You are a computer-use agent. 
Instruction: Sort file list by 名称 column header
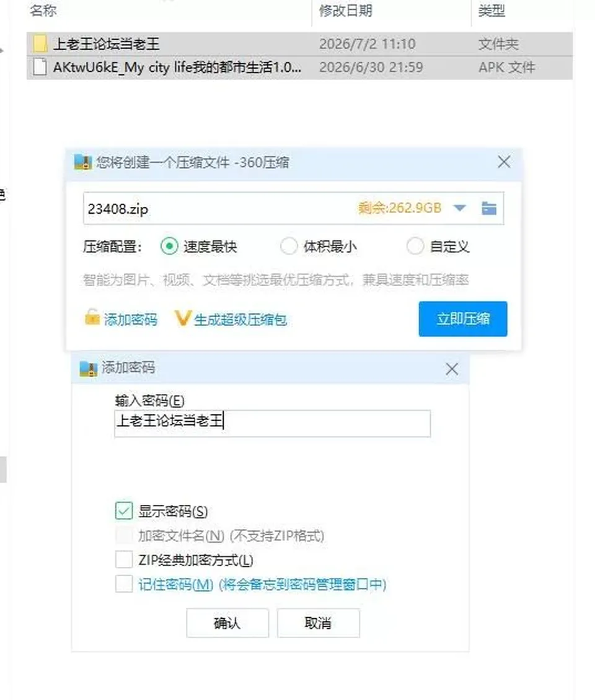[x=43, y=11]
